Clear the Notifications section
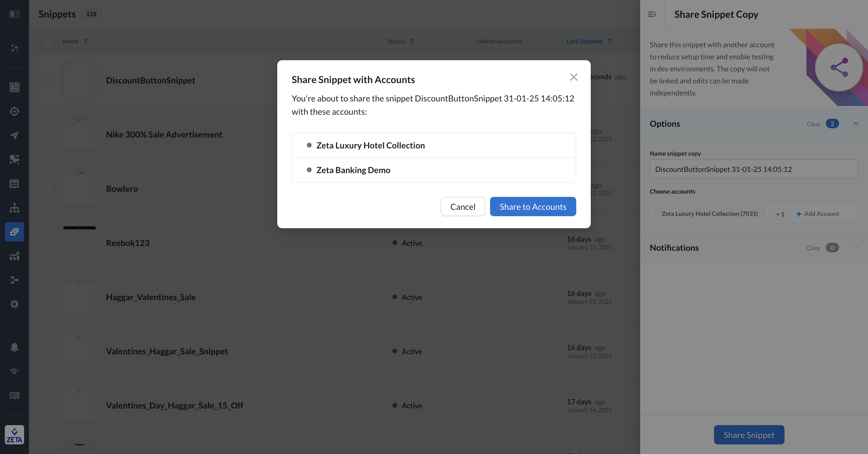The image size is (868, 454). (813, 248)
